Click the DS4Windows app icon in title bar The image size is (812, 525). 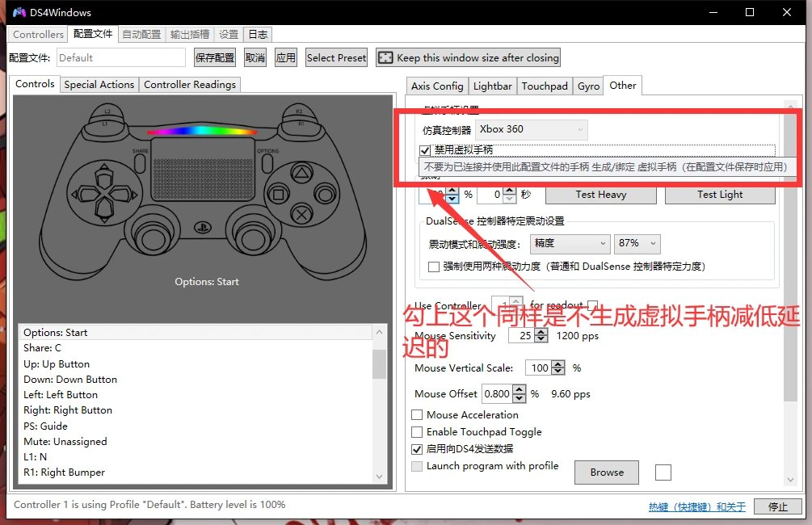[x=19, y=12]
